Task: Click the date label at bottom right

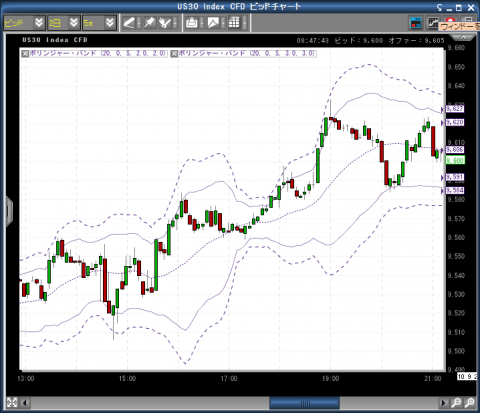Action: pos(467,376)
